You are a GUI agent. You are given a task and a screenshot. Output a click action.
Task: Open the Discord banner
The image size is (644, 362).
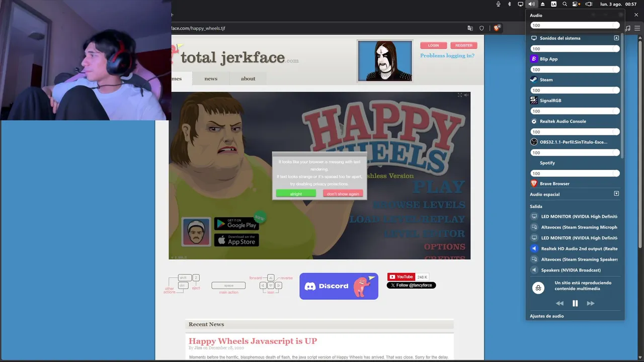click(x=339, y=286)
